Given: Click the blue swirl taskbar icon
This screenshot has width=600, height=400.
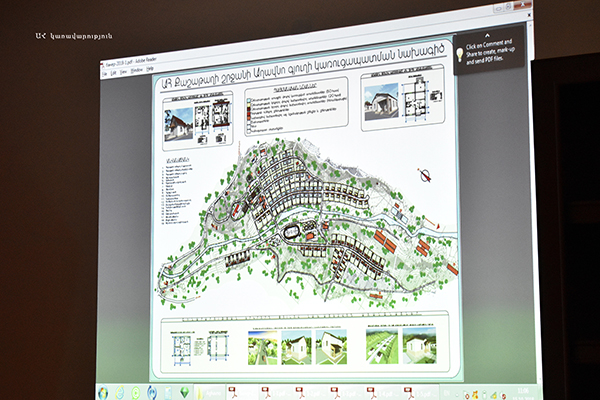Looking at the screenshot, I should click(152, 393).
